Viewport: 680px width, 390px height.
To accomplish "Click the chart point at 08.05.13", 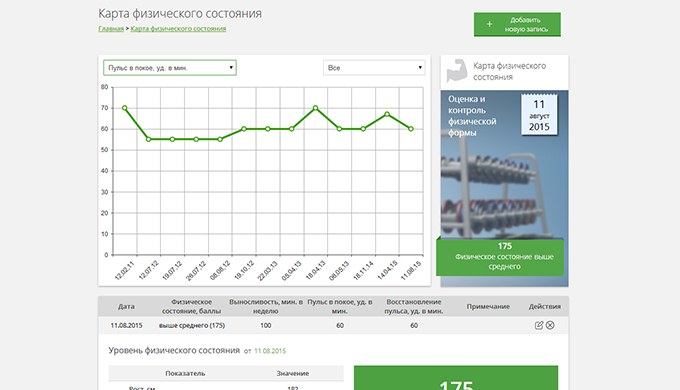I will point(339,129).
